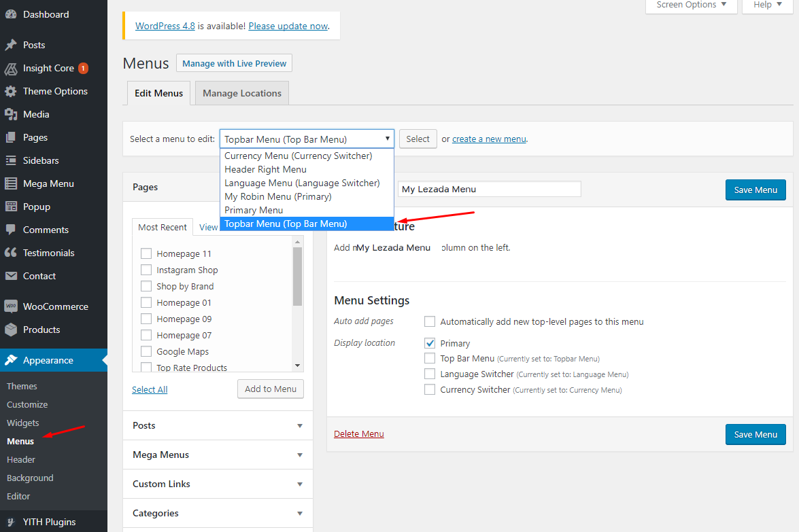This screenshot has height=532, width=799.
Task: Enable automatically add new top-level pages
Action: click(430, 321)
